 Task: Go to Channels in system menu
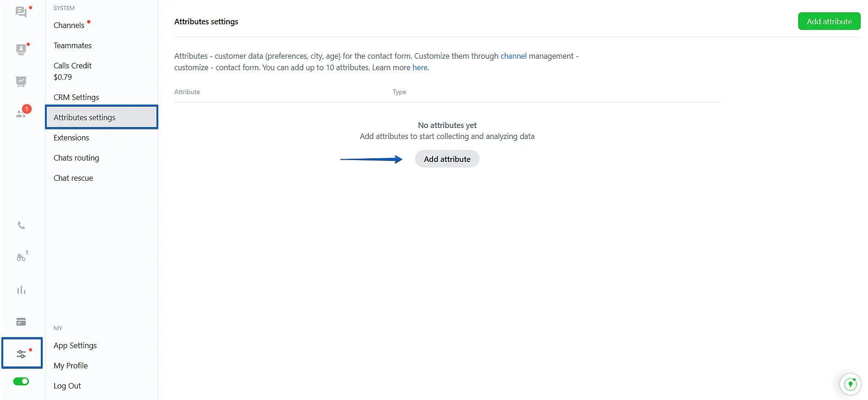coord(69,25)
